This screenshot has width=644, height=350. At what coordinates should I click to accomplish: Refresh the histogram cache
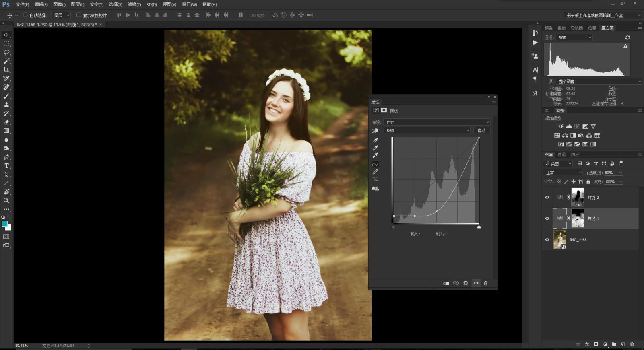pos(627,37)
